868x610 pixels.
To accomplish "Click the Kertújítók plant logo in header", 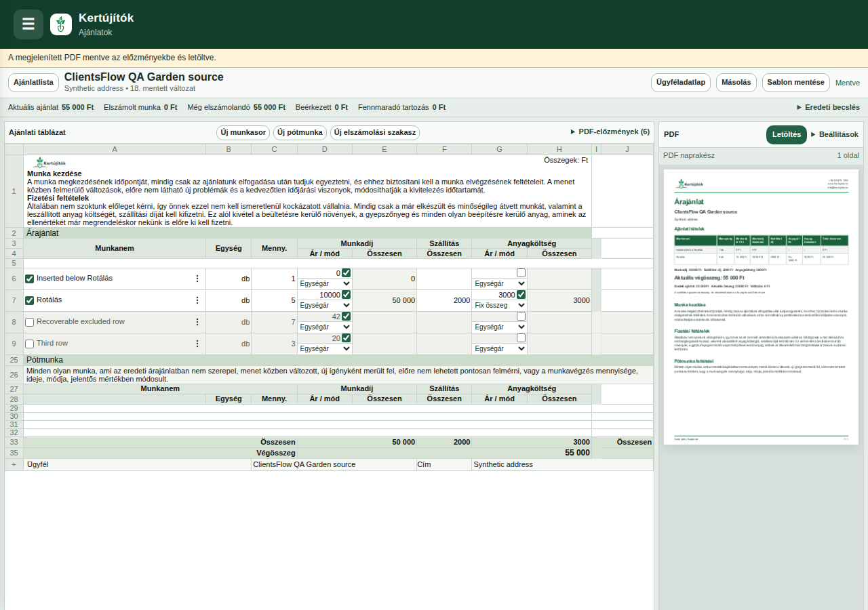I will pyautogui.click(x=61, y=24).
